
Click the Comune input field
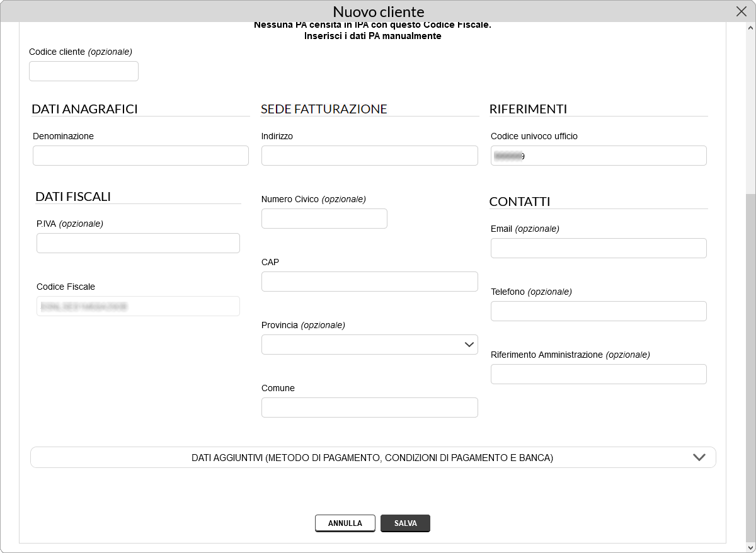[370, 408]
